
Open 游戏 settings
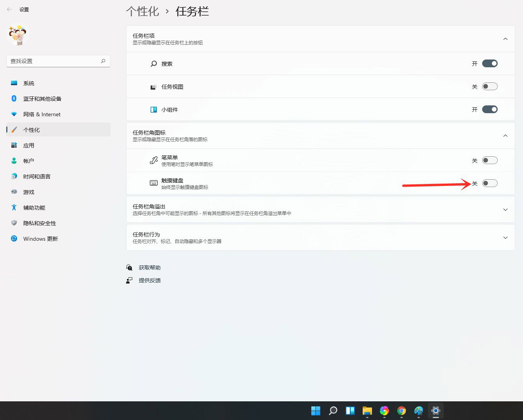point(58,192)
